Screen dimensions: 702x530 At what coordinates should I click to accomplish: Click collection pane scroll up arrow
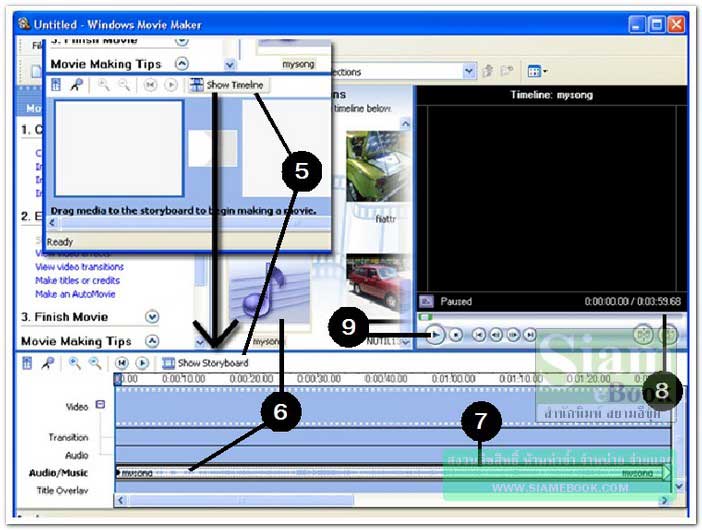click(x=405, y=124)
